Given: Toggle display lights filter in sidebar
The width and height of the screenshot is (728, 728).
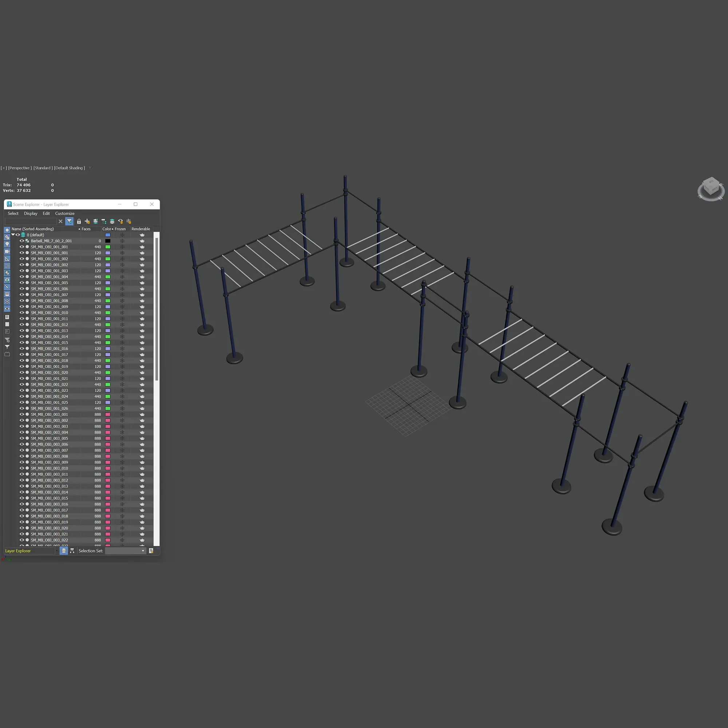Looking at the screenshot, I should [7, 244].
